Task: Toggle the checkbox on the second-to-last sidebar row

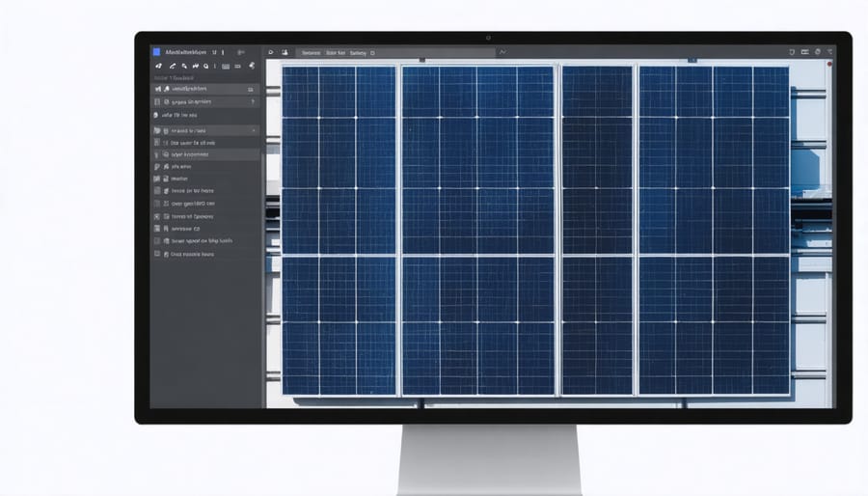Action: tap(157, 241)
